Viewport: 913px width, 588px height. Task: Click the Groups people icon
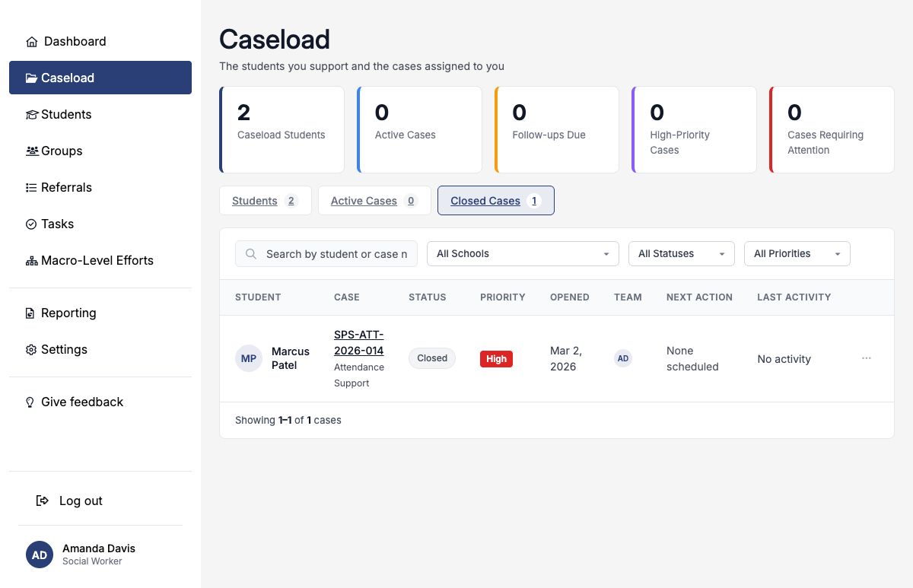click(x=31, y=151)
